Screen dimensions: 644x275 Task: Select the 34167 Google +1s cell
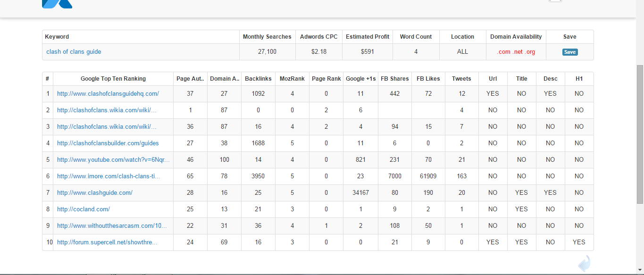(x=360, y=192)
